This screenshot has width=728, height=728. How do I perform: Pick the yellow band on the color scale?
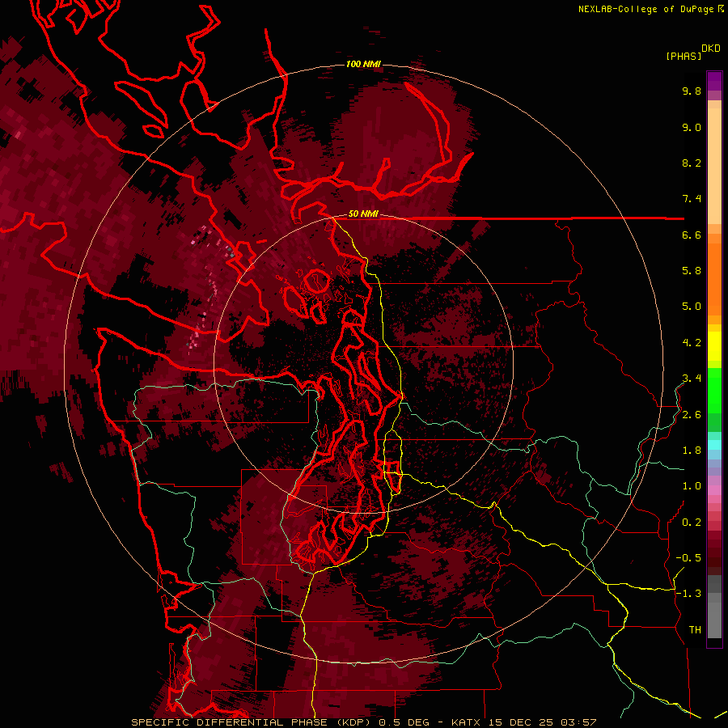click(x=714, y=346)
